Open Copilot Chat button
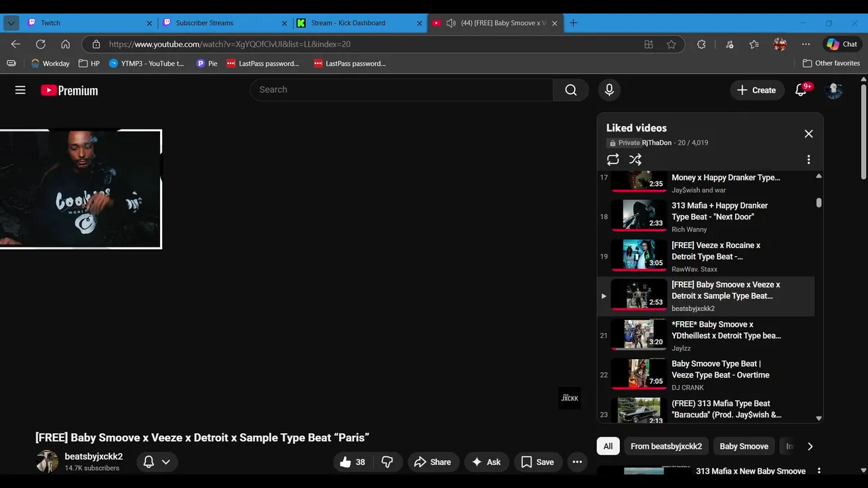 pos(842,44)
